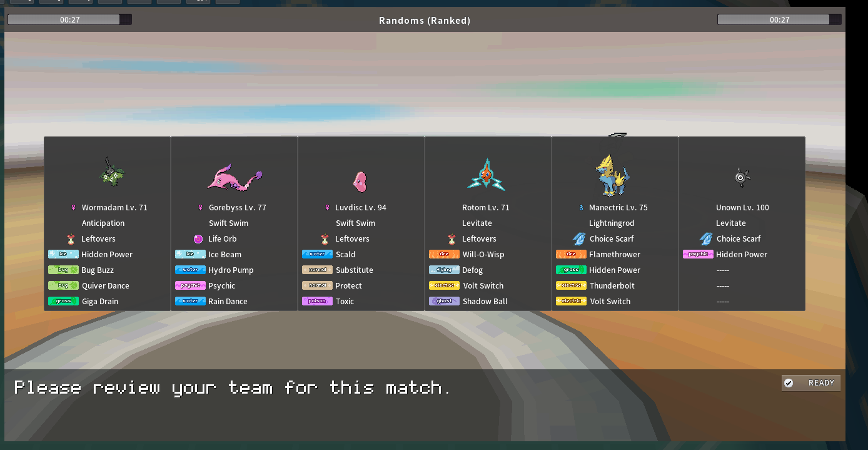Select the "Luvdisc Lv. 94" label
This screenshot has width=868, height=450.
coord(361,207)
